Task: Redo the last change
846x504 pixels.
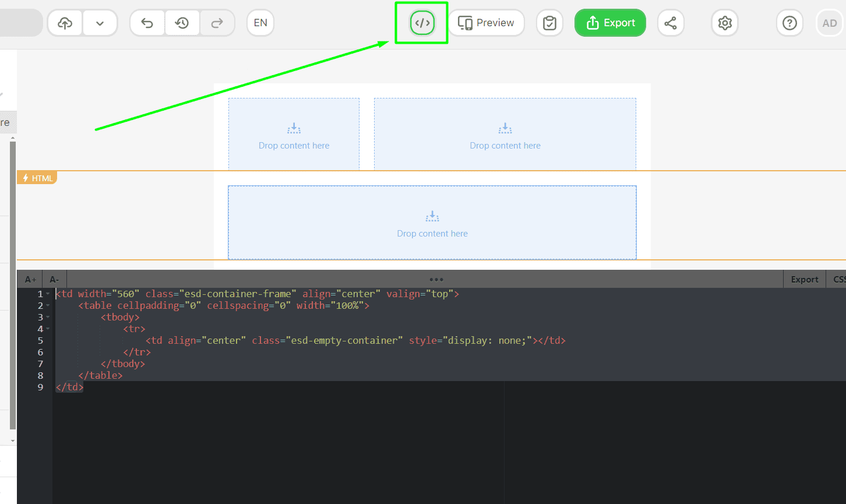Action: tap(217, 23)
